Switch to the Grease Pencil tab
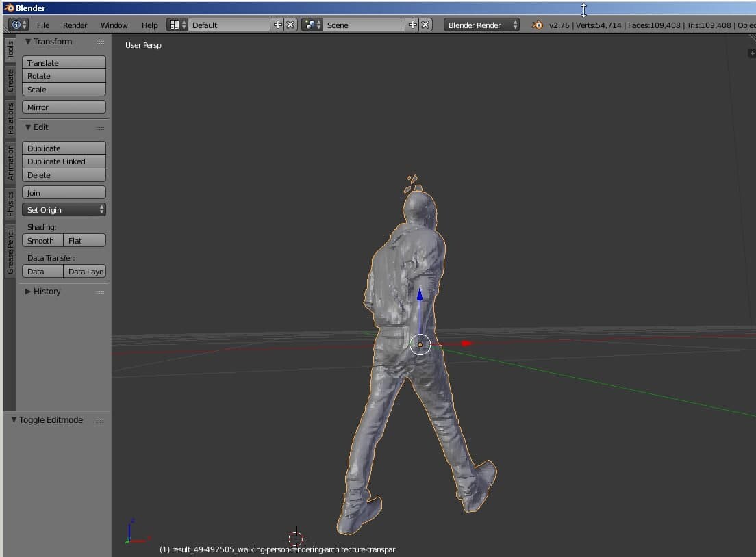Screen dimensions: 756x557 (10, 251)
